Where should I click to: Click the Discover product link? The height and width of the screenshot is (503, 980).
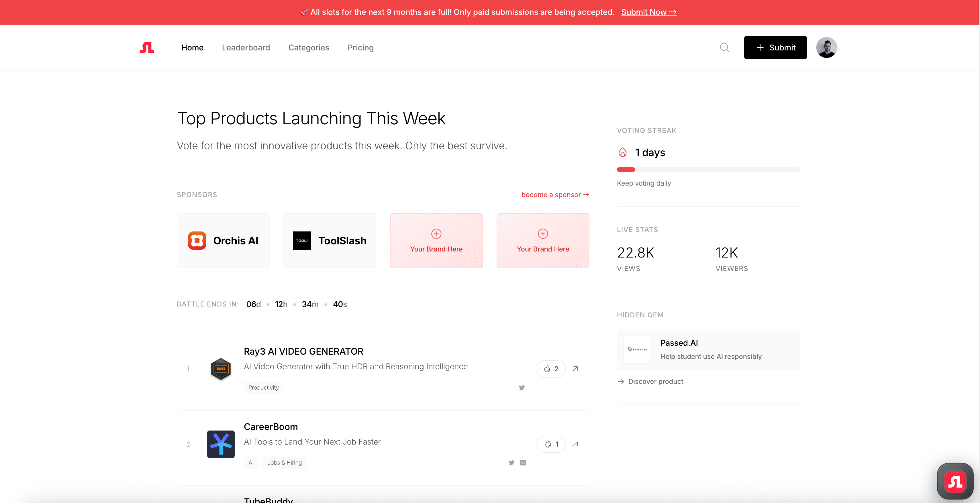click(x=650, y=381)
